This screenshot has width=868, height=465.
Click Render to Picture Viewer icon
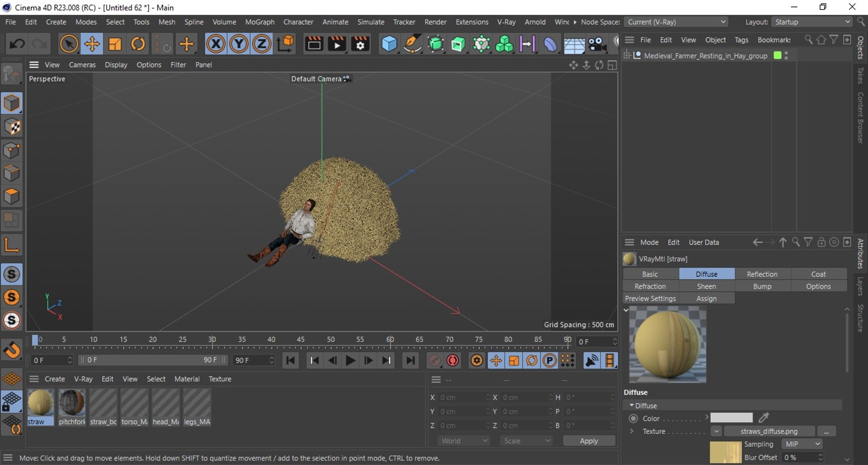coord(337,44)
